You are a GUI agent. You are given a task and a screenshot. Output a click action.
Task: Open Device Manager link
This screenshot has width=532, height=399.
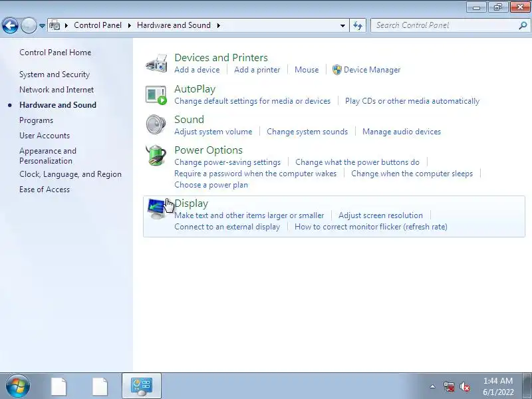pyautogui.click(x=372, y=70)
